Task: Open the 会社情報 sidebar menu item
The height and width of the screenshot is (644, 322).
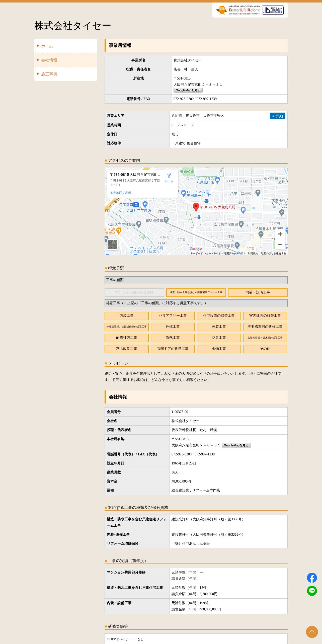Action: coord(66,60)
